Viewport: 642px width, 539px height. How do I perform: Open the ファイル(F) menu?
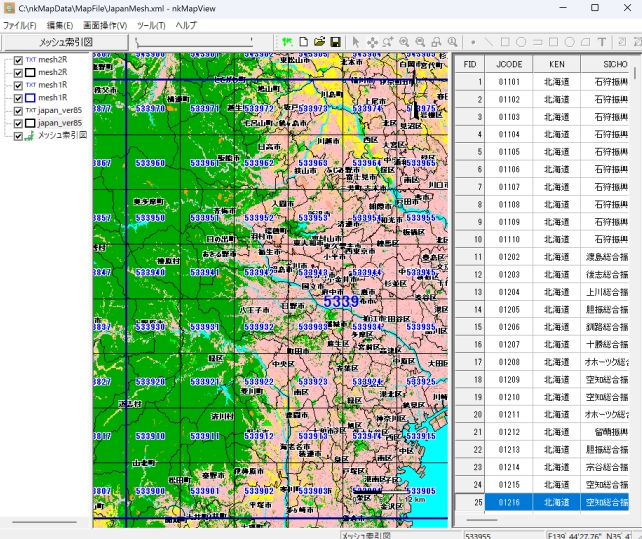pos(20,24)
